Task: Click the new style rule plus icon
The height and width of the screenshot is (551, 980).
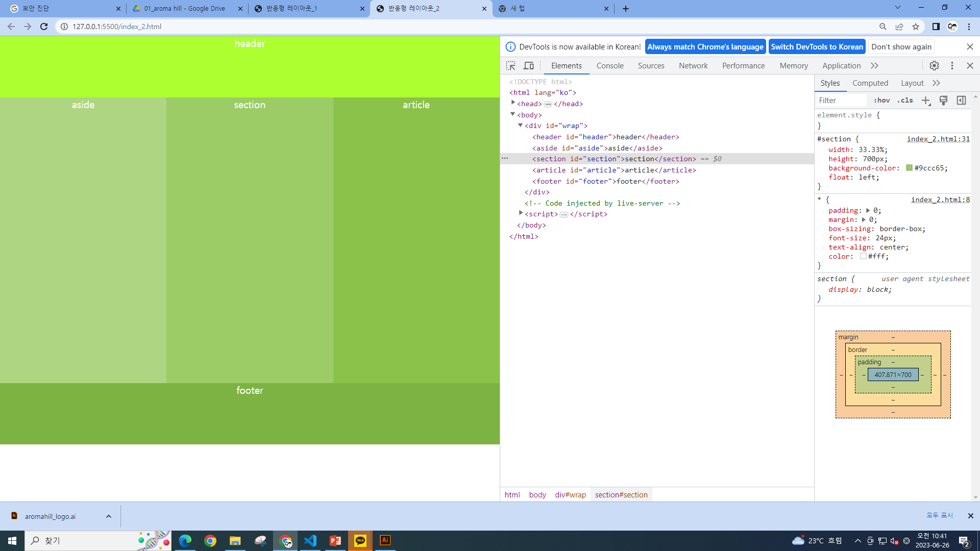Action: tap(926, 101)
